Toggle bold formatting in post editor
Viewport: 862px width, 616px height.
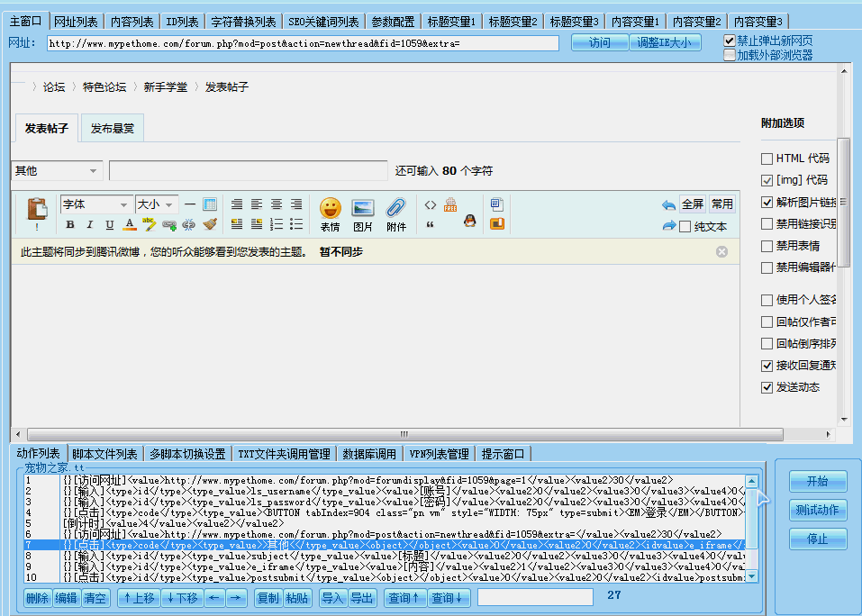pos(70,224)
